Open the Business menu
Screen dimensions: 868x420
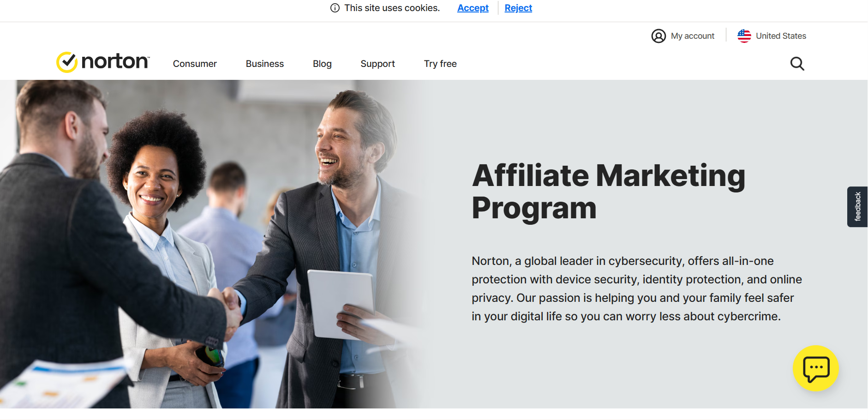pos(264,64)
